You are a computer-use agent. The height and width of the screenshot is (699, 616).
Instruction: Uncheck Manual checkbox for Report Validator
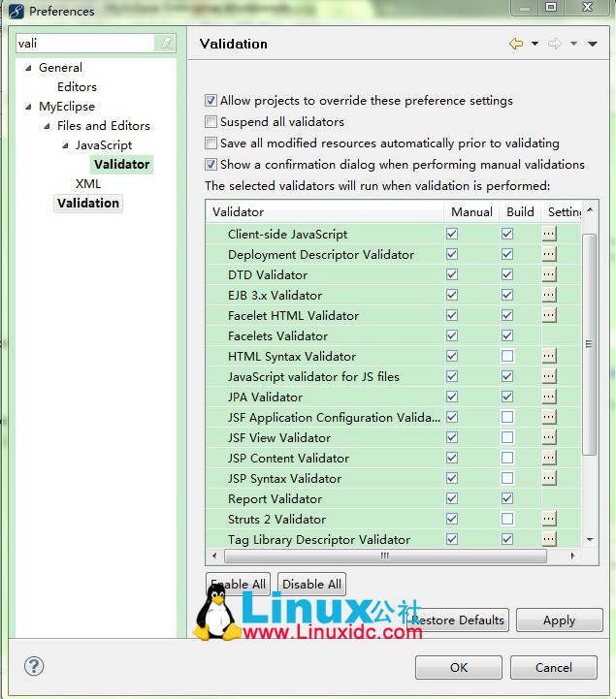pos(452,498)
